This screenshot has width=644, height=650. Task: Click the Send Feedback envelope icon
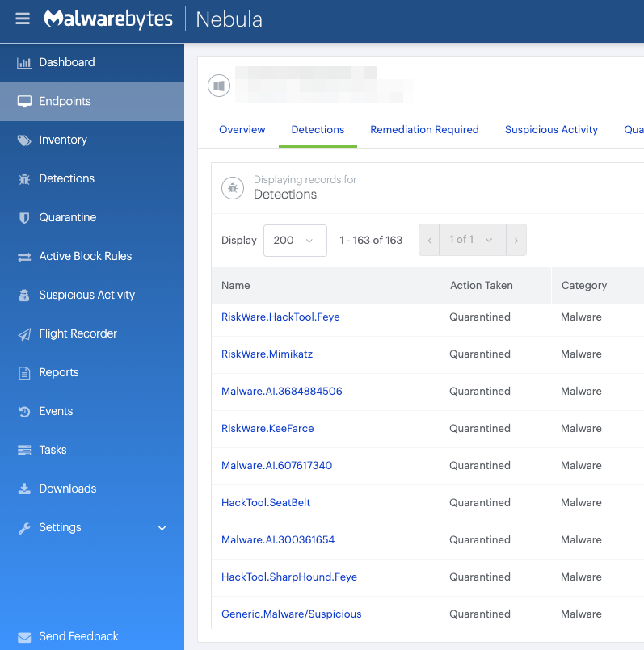coord(24,637)
